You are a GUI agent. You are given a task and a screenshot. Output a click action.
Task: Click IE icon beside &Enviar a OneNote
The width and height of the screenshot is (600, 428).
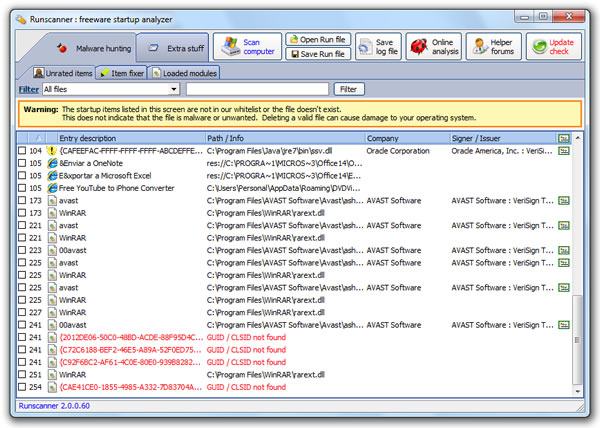click(x=52, y=163)
